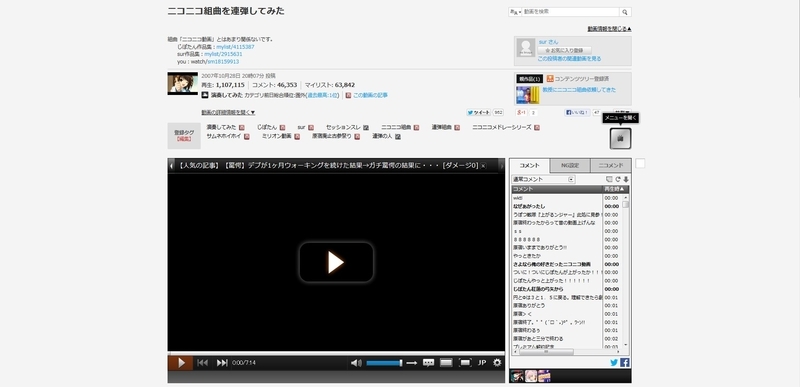Open この投稿者の関連動画を見る link
Viewport: 800px width, 387px height.
569,59
